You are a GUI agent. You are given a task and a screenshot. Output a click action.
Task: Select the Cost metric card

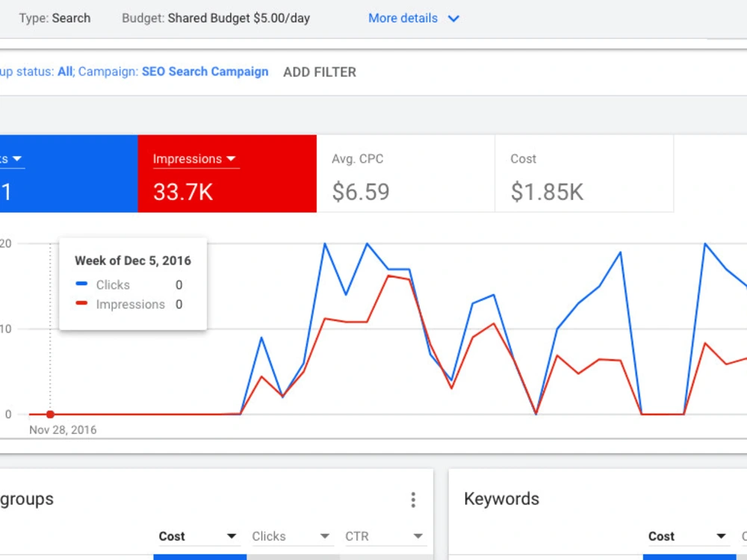click(x=584, y=174)
